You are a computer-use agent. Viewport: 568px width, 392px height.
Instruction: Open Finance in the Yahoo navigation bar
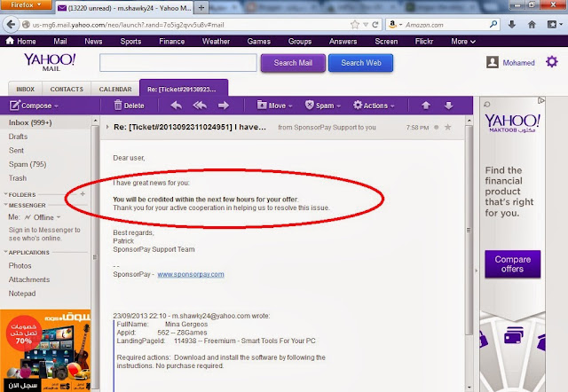click(x=171, y=42)
